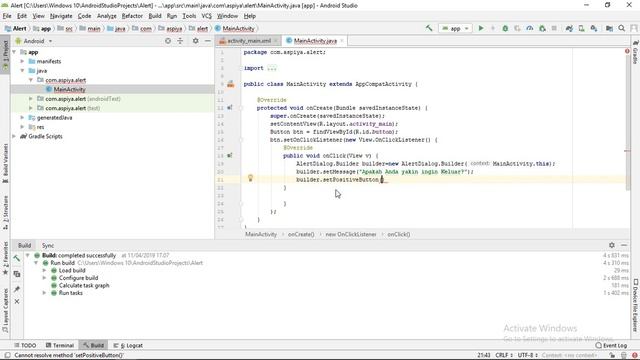640x360 pixels.
Task: Open the Logcat tool window
Action: pyautogui.click(x=128, y=345)
